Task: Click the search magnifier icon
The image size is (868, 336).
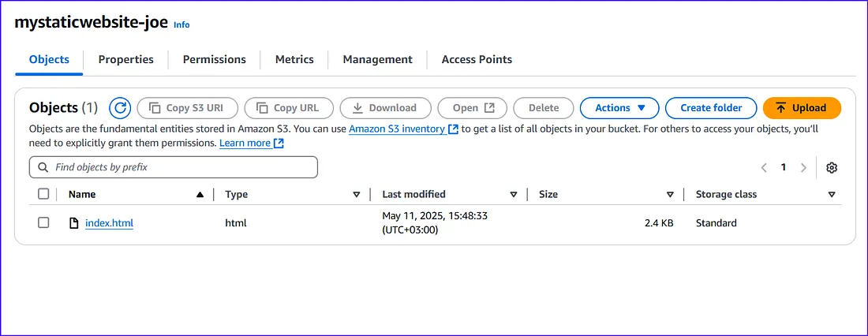Action: 43,167
